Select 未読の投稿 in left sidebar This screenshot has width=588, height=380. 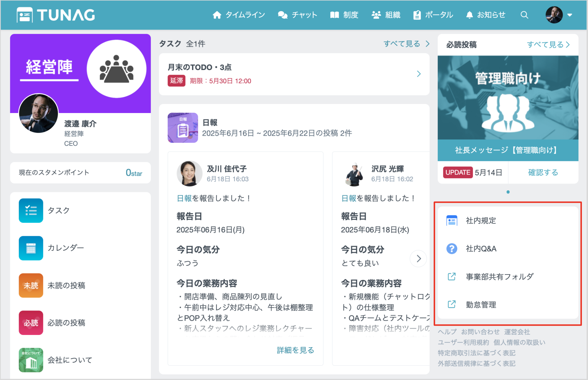80,285
